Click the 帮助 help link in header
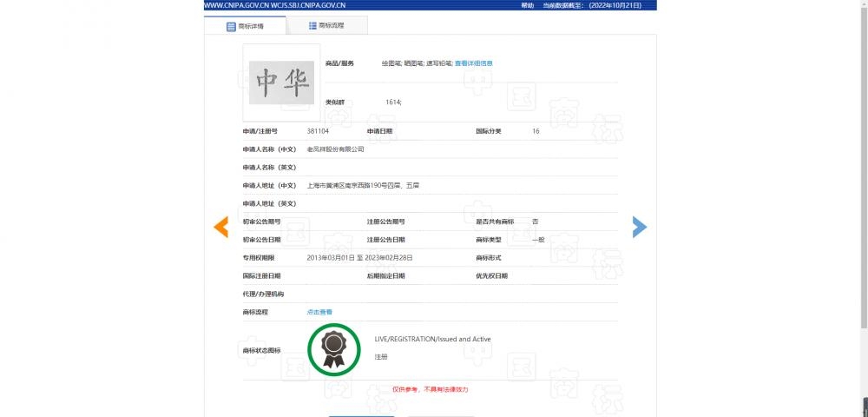 pyautogui.click(x=528, y=5)
